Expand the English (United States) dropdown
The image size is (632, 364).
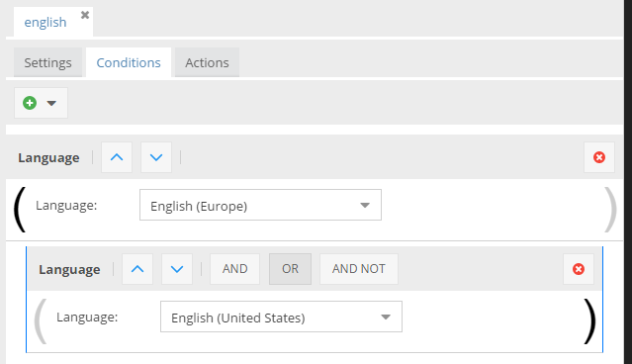tap(281, 317)
